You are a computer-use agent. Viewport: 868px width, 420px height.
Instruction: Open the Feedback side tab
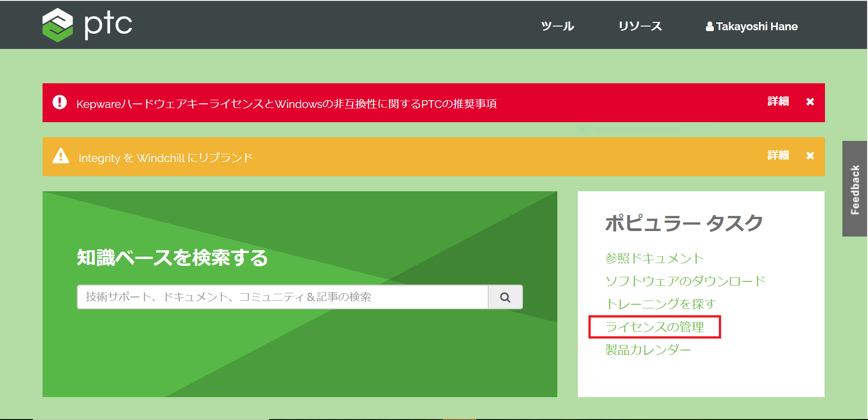(x=855, y=189)
